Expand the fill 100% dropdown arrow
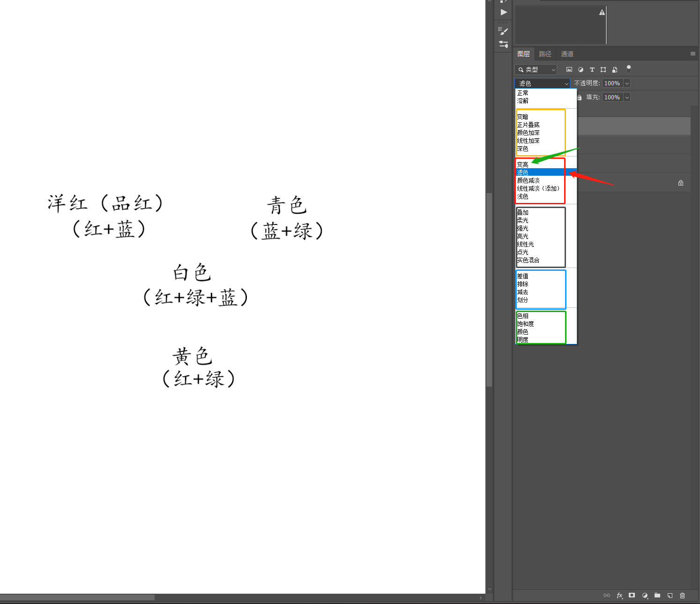 (627, 97)
